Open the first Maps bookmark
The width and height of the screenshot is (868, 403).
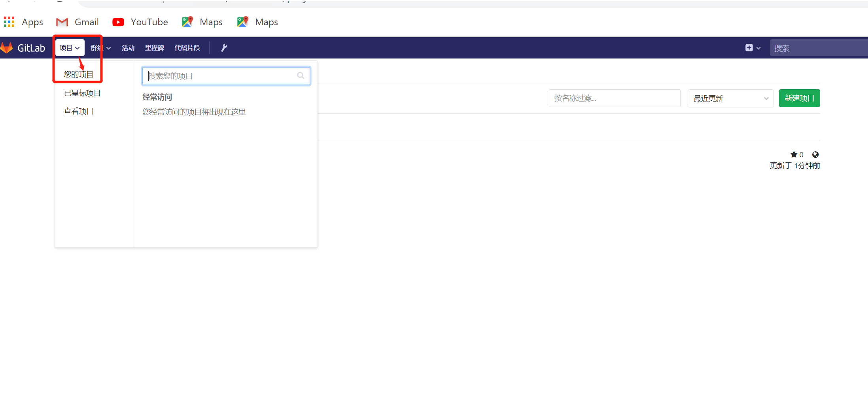pyautogui.click(x=202, y=22)
